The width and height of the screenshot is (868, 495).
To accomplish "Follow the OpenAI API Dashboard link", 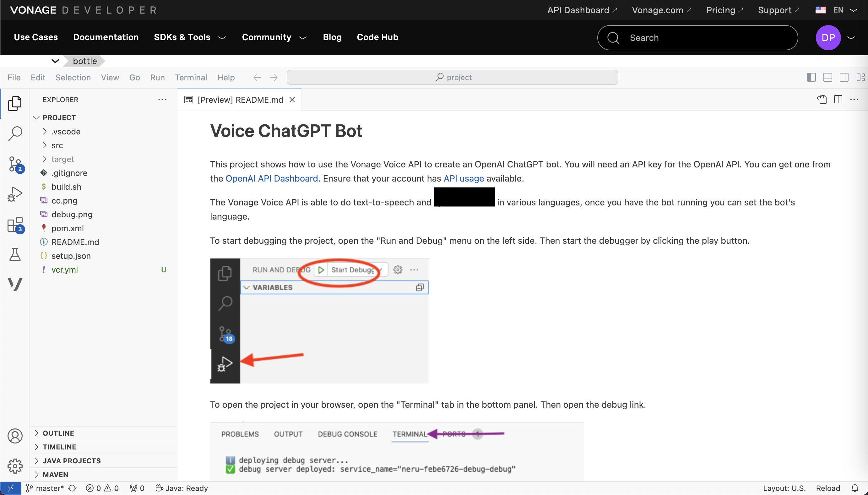I will pyautogui.click(x=272, y=178).
